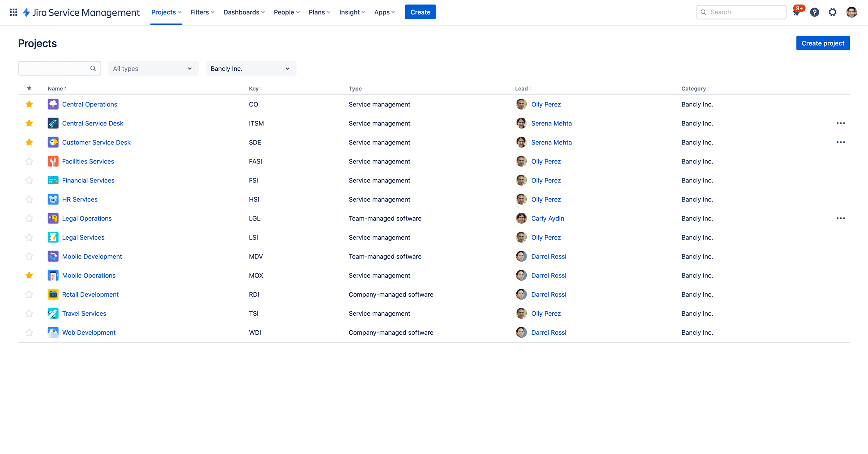
Task: Unstar the Central Service Desk project
Action: (29, 123)
